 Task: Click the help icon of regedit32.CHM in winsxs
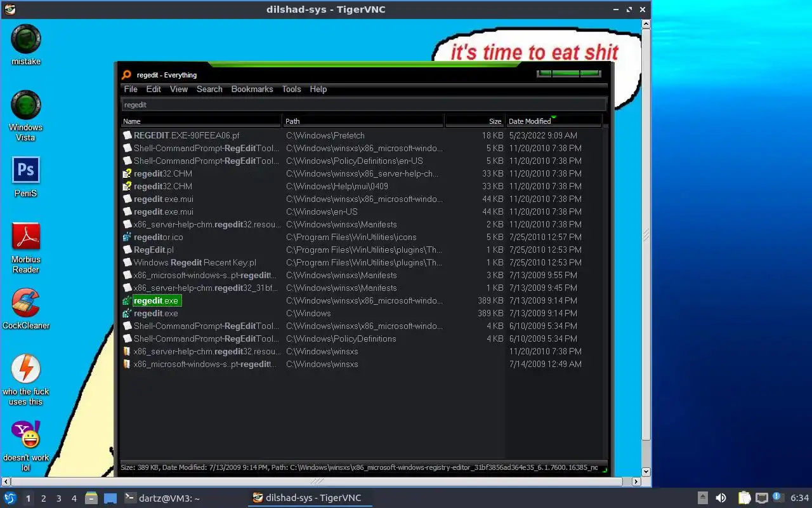pyautogui.click(x=128, y=173)
